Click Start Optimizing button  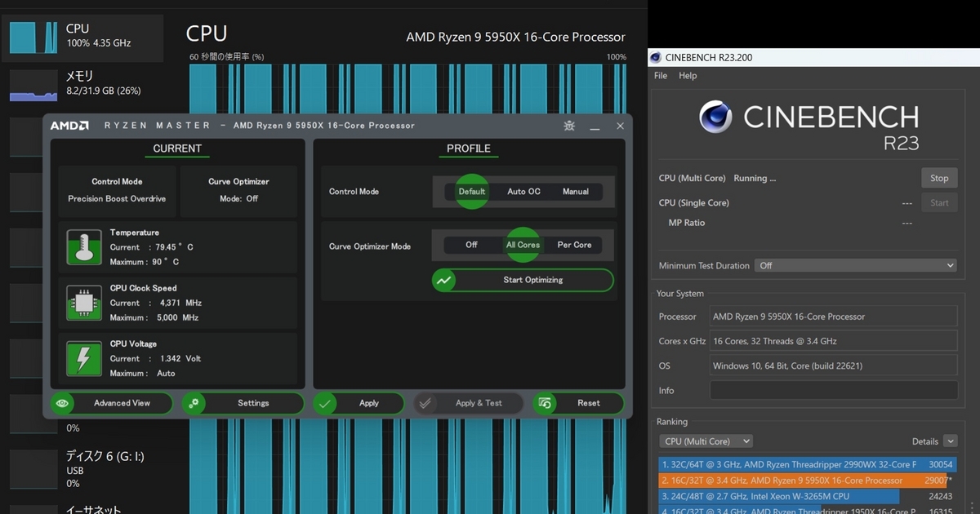point(523,280)
